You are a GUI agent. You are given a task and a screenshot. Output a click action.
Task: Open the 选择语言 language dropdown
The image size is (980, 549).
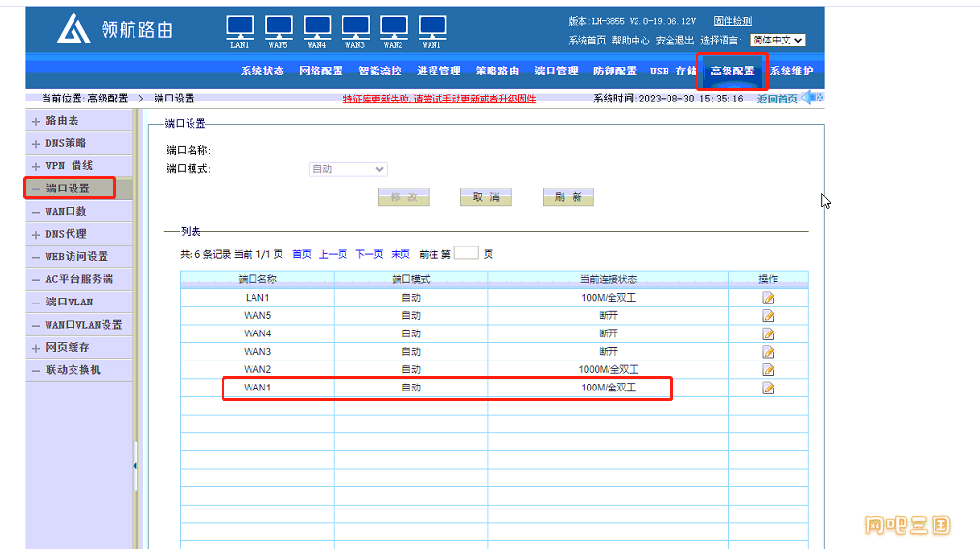(x=778, y=40)
